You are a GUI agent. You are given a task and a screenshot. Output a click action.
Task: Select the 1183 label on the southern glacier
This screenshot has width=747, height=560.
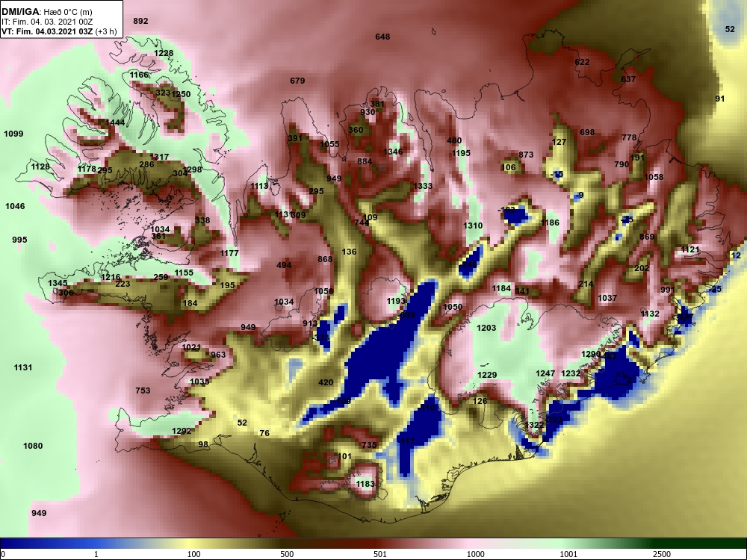[365, 485]
